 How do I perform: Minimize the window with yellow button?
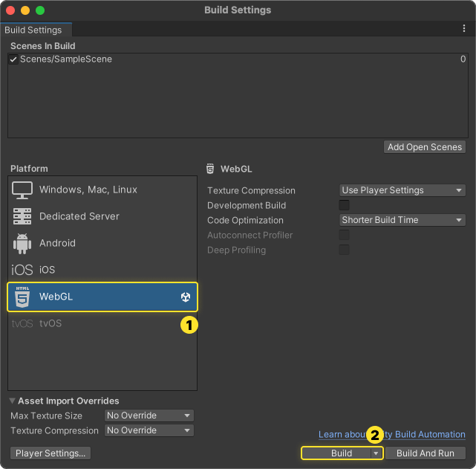pyautogui.click(x=25, y=10)
